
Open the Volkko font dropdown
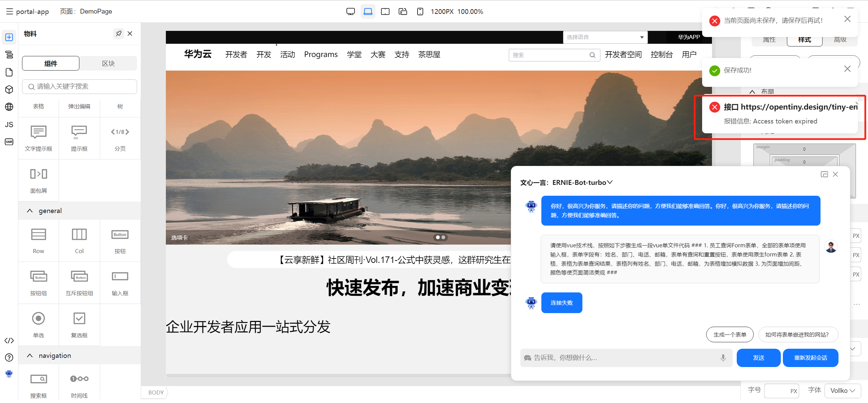tap(842, 390)
